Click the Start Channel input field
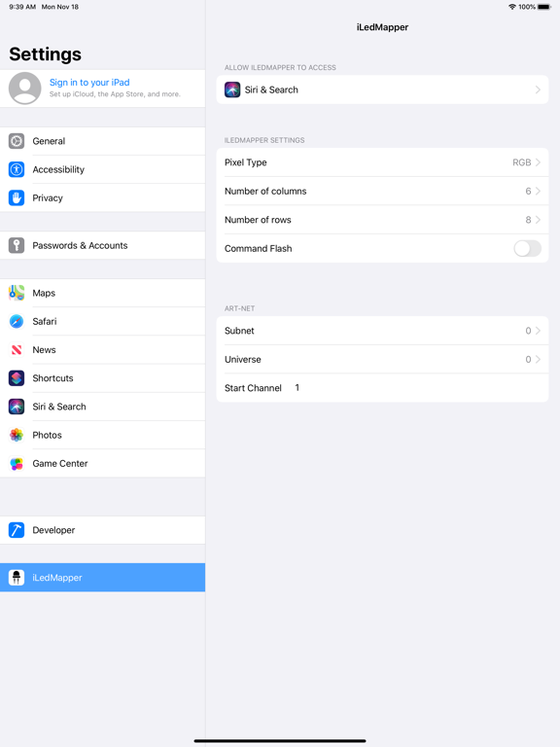Screen dimensions: 560x747 [418, 388]
